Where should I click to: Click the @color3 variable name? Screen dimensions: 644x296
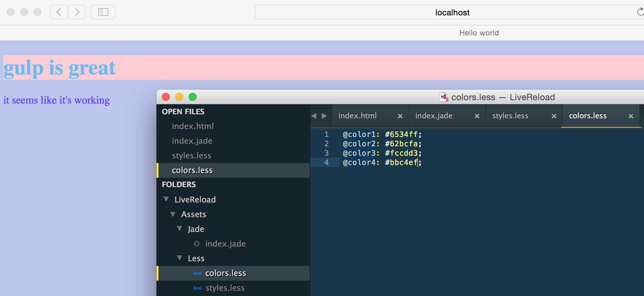tap(359, 153)
